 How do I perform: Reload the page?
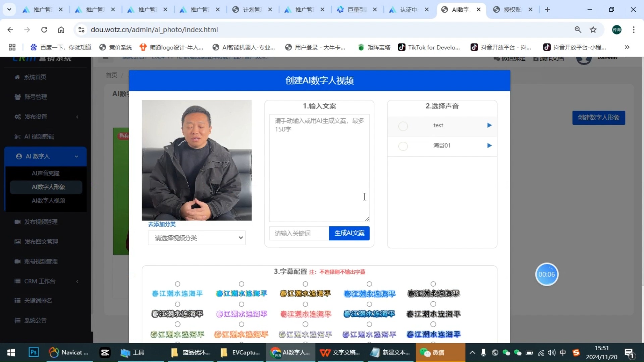coord(44,29)
